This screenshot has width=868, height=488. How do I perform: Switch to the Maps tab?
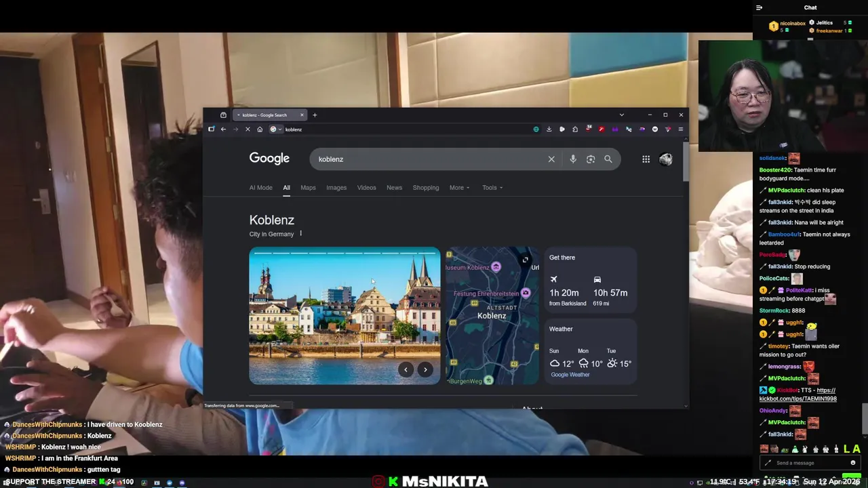coord(308,188)
